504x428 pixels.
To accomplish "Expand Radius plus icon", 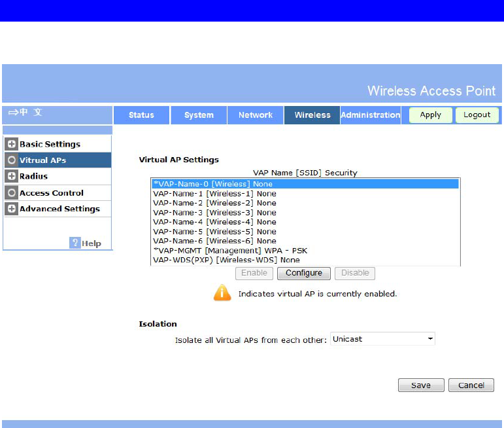I will (x=12, y=176).
